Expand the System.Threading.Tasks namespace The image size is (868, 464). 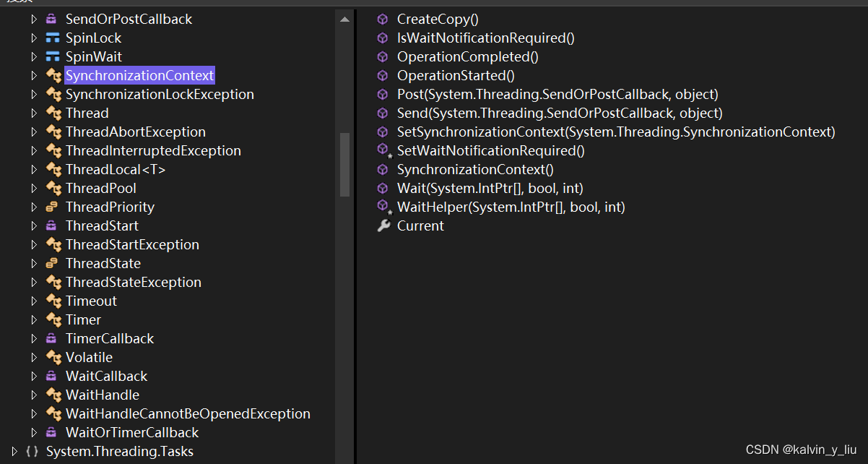click(x=13, y=451)
